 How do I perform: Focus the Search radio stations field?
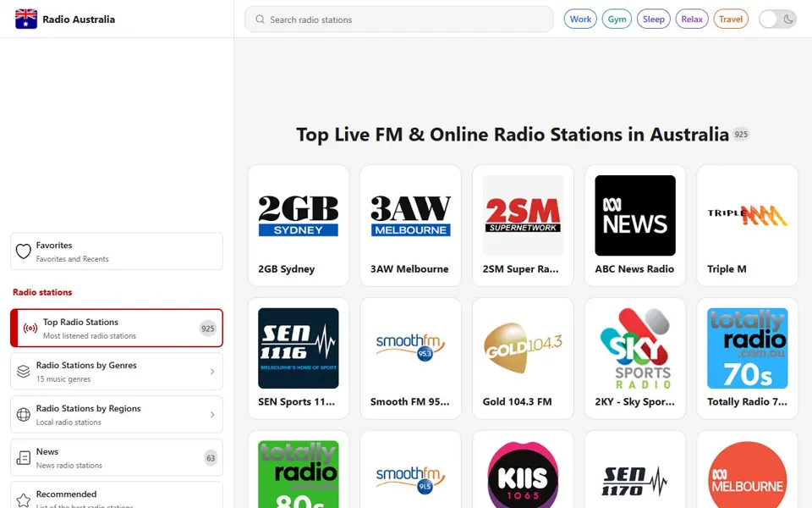click(398, 19)
